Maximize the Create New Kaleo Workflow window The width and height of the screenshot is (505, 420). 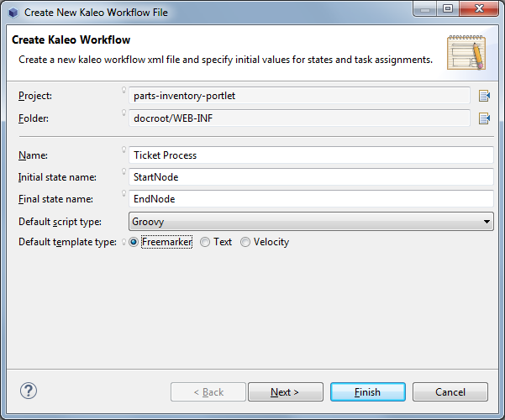[448, 9]
